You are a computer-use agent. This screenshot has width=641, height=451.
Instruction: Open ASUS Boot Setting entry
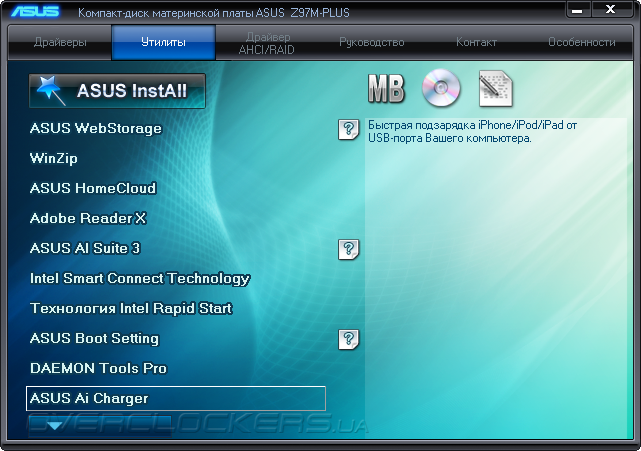(x=94, y=339)
